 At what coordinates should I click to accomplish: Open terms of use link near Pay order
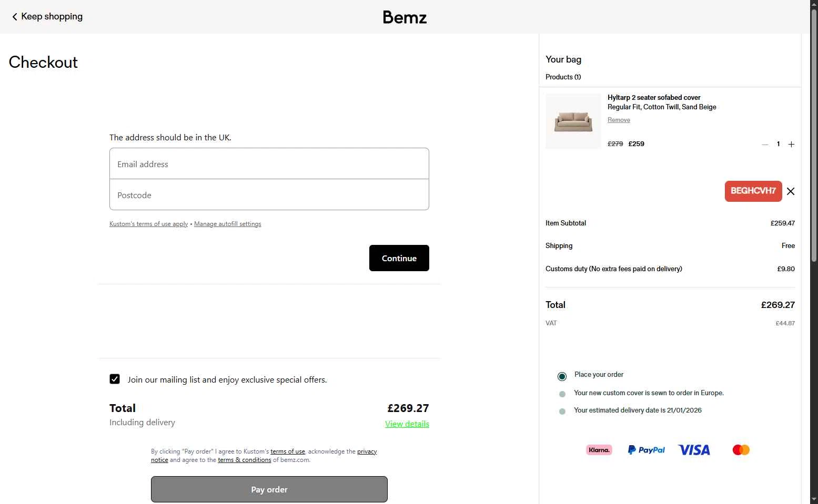click(288, 451)
